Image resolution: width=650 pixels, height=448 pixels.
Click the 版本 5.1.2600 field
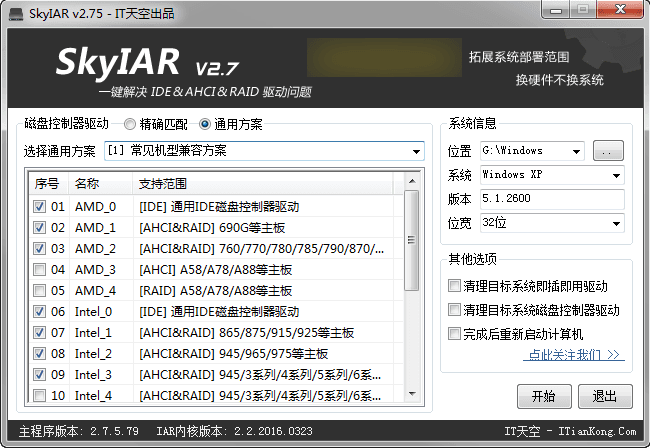(x=552, y=199)
